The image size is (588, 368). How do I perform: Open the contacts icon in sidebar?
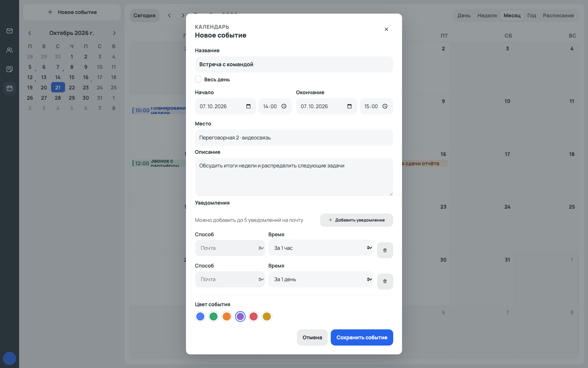pyautogui.click(x=10, y=50)
